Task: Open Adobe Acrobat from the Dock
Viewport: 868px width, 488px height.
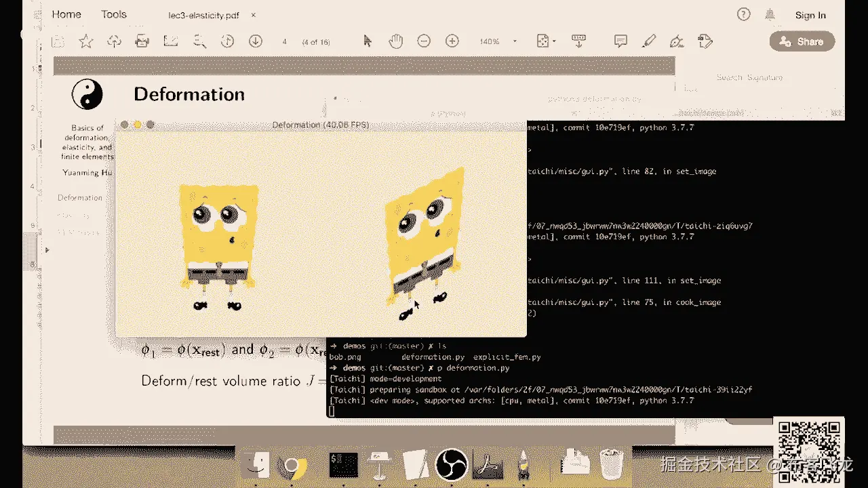Action: pos(486,466)
